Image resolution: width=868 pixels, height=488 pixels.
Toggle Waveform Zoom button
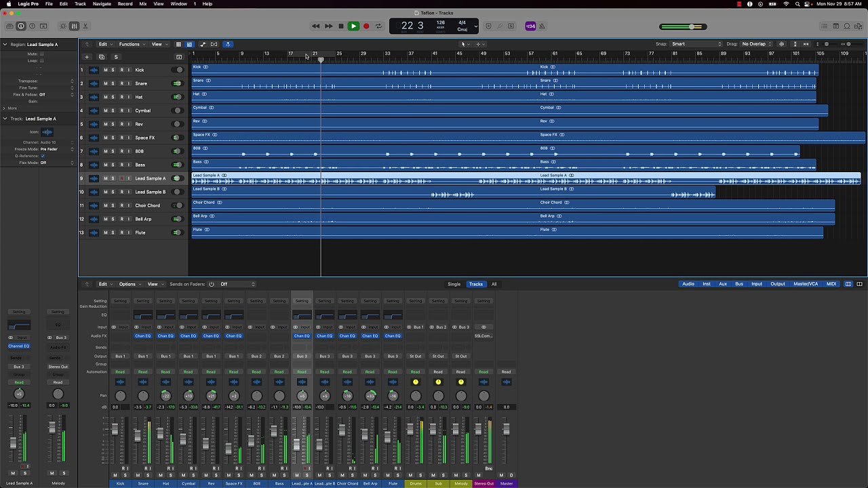(x=781, y=44)
